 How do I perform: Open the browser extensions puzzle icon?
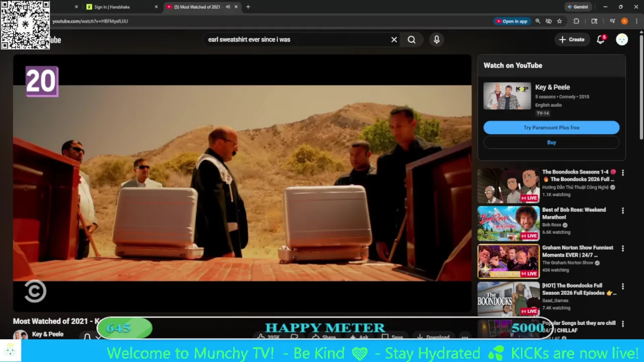pyautogui.click(x=577, y=21)
